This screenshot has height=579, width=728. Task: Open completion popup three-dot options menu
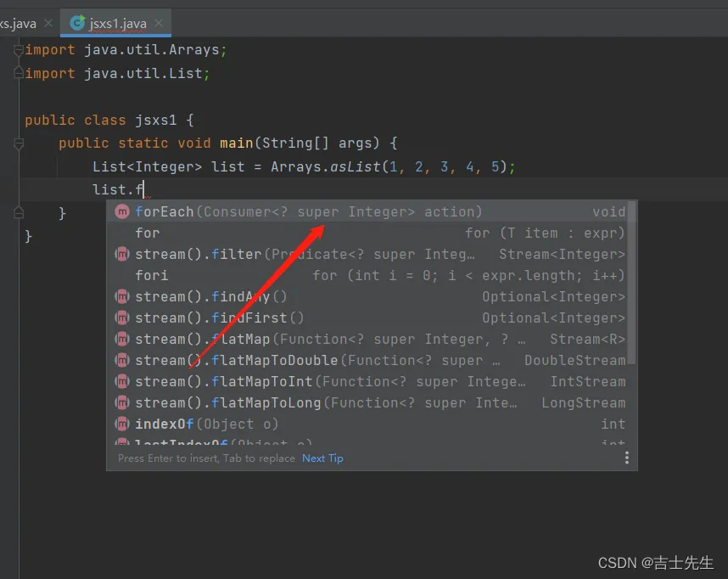click(x=627, y=458)
